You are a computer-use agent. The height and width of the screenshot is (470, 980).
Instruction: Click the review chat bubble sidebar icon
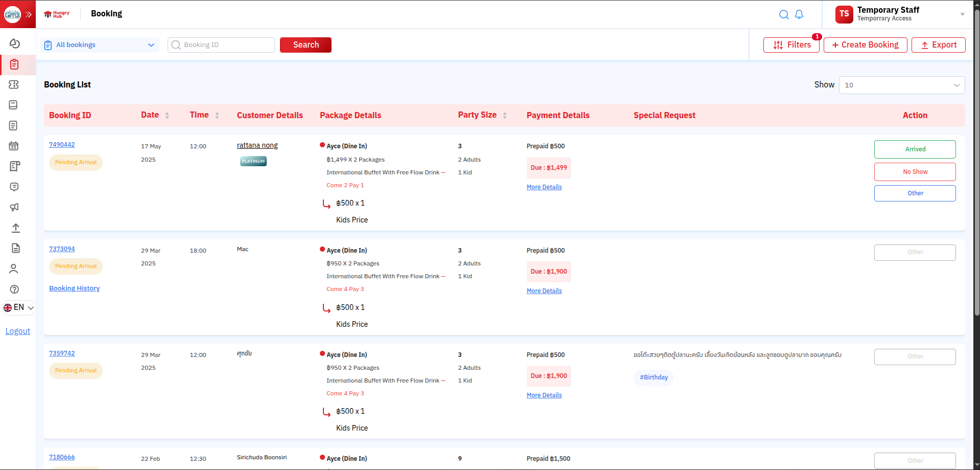tap(14, 187)
